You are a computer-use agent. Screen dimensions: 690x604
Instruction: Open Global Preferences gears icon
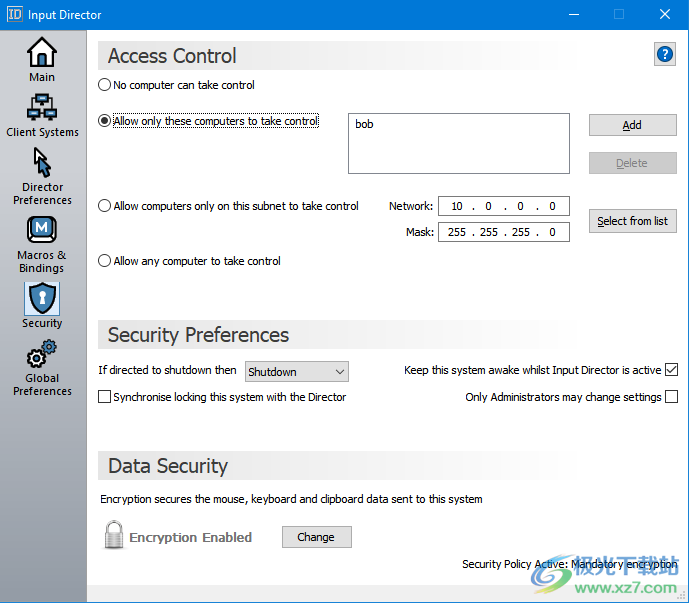coord(42,354)
